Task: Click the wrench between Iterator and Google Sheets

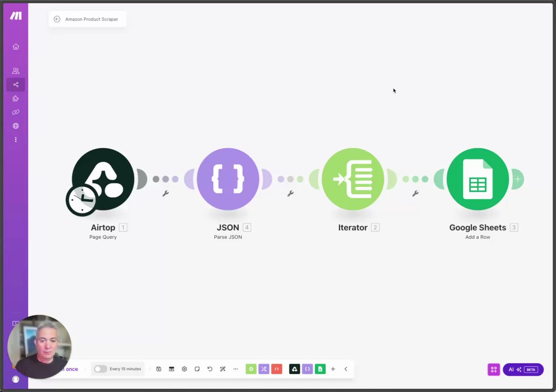Action: point(415,193)
